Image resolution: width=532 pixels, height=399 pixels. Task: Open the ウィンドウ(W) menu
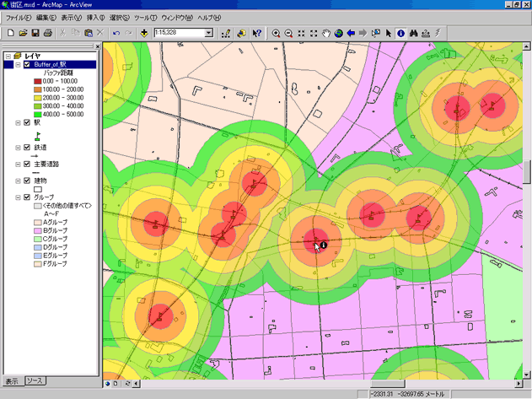pos(177,18)
